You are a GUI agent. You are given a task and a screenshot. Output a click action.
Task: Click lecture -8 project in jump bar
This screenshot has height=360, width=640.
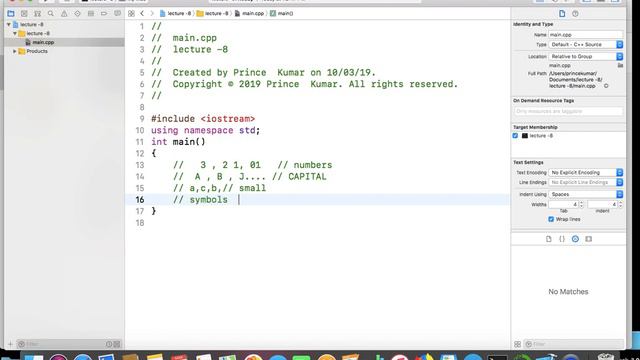coord(175,13)
